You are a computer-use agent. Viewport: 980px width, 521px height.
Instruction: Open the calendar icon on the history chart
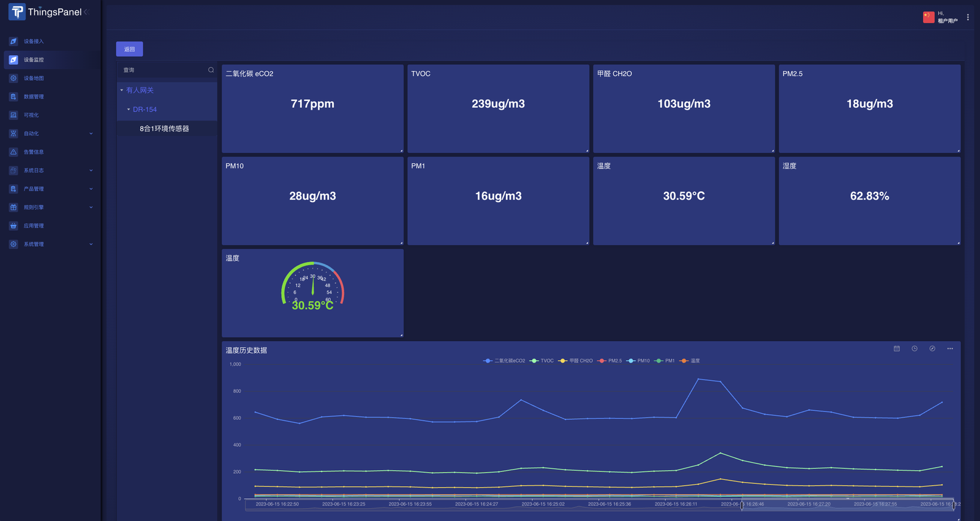click(897, 348)
